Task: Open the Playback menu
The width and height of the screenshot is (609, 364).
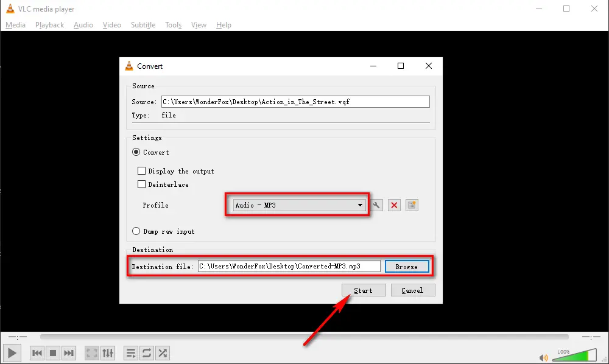Action: 50,25
